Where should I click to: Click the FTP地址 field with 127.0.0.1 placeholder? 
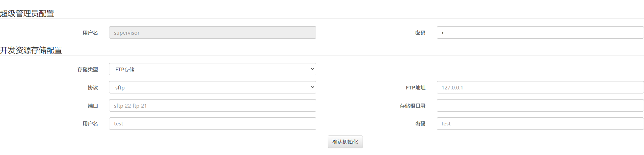(x=540, y=87)
